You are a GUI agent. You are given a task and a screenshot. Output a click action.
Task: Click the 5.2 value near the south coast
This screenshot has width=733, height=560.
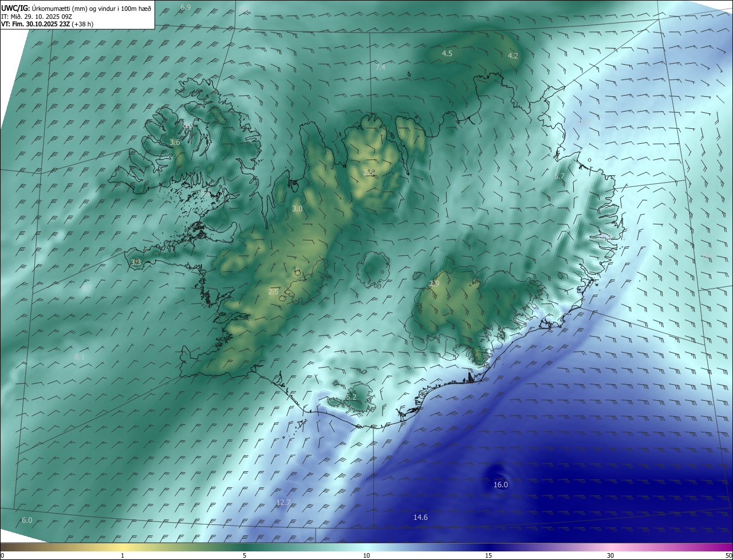351,397
